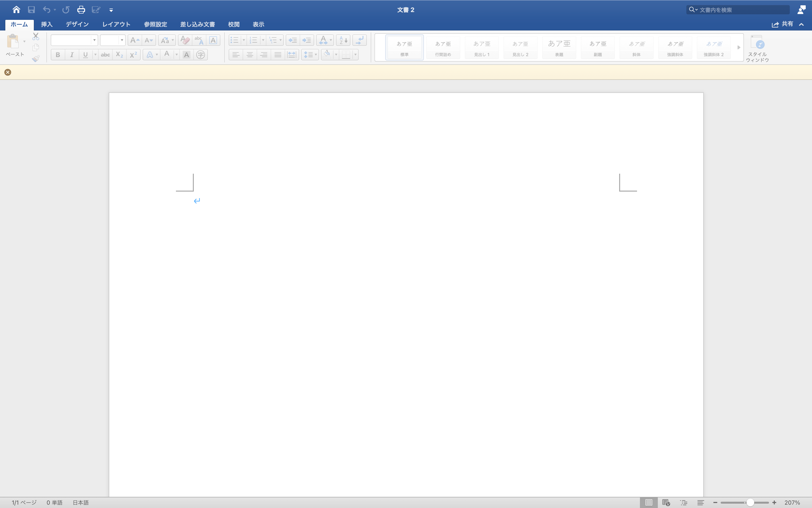This screenshot has width=812, height=508.
Task: Align text to the left
Action: (236, 55)
